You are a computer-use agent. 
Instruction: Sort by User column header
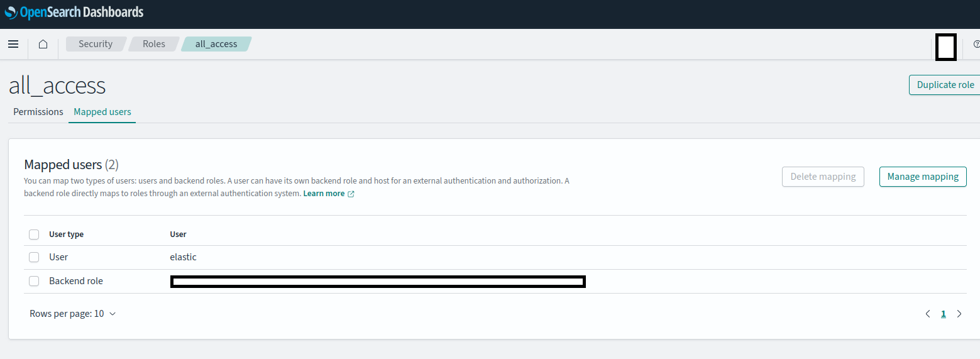pyautogui.click(x=178, y=235)
